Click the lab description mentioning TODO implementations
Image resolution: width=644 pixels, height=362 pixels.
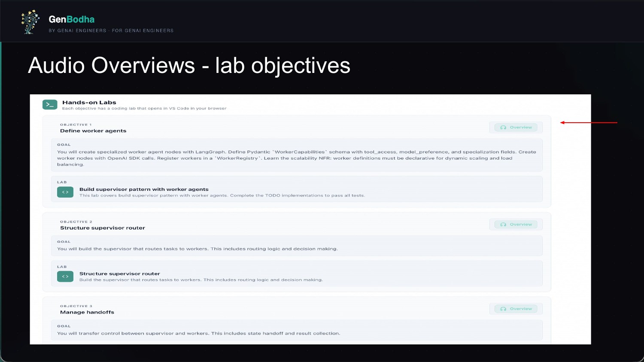tap(222, 196)
